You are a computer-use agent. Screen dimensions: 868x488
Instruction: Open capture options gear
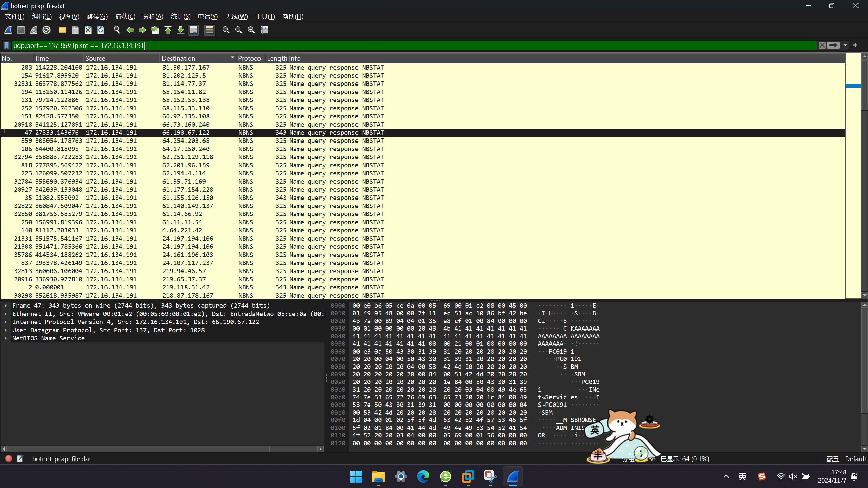(x=46, y=30)
